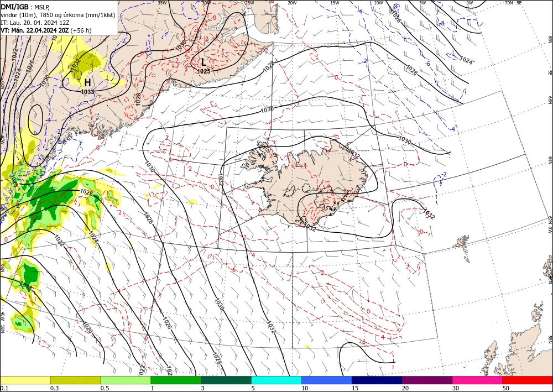553x392 pixels.
Task: Click the legend value label '15'
Action: [x=355, y=388]
